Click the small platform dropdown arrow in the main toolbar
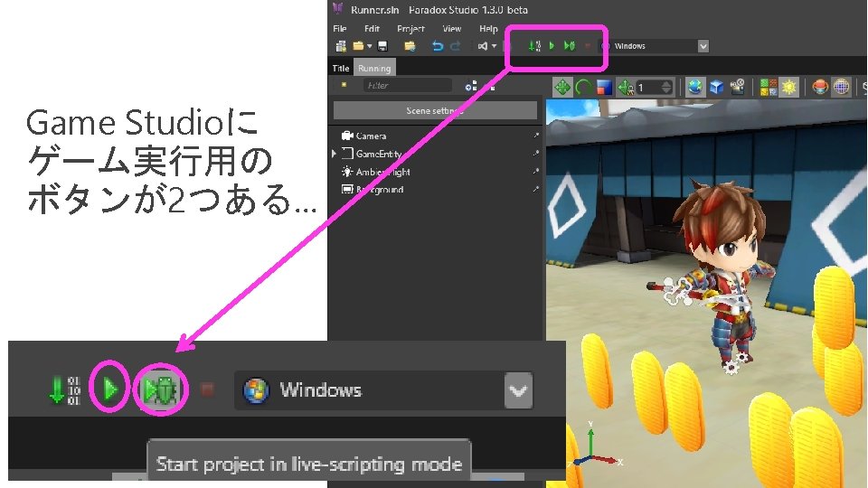The width and height of the screenshot is (868, 488). coord(703,46)
